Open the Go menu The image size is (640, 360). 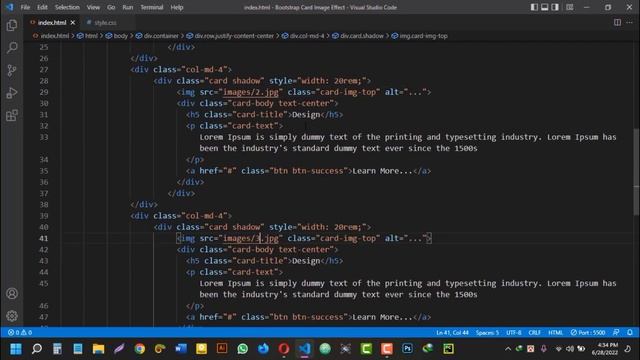111,7
